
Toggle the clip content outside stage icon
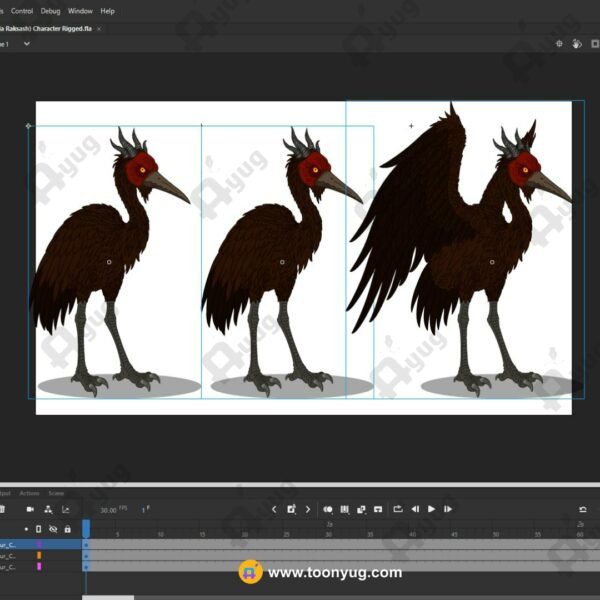click(x=595, y=44)
